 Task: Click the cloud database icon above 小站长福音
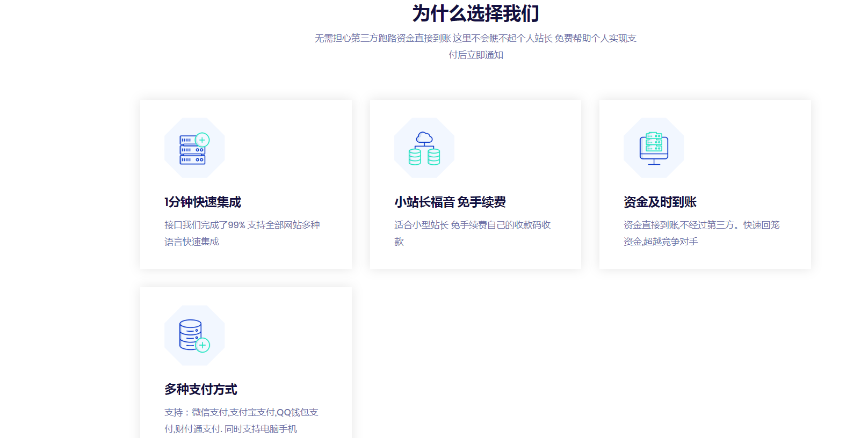(424, 148)
